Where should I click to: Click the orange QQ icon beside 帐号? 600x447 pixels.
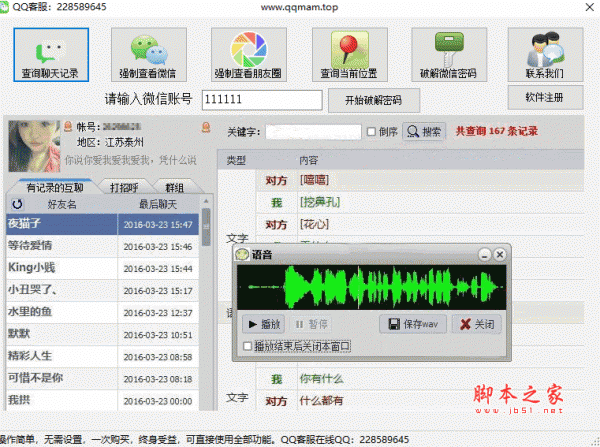click(68, 126)
